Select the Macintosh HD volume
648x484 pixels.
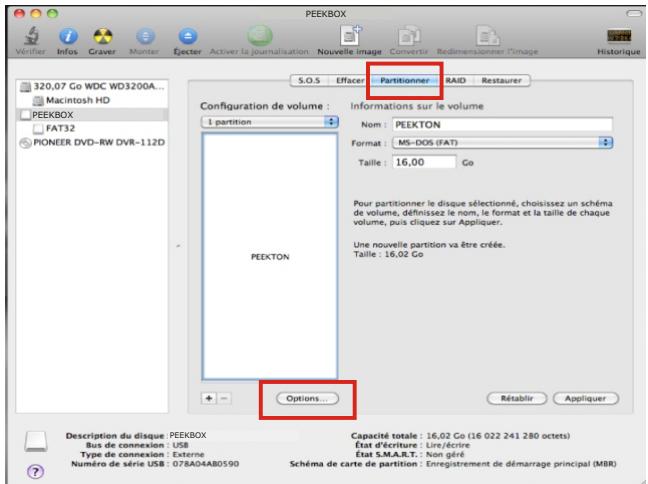click(x=72, y=100)
